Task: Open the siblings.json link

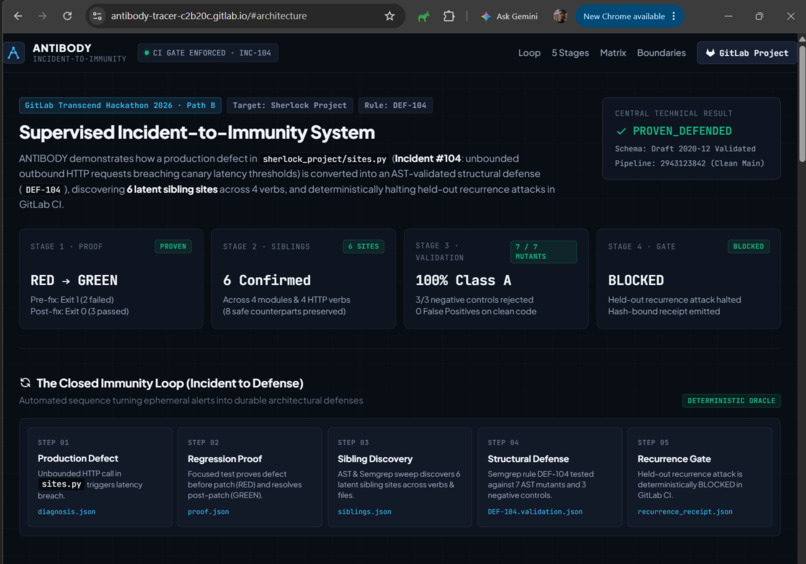Action: tap(364, 512)
